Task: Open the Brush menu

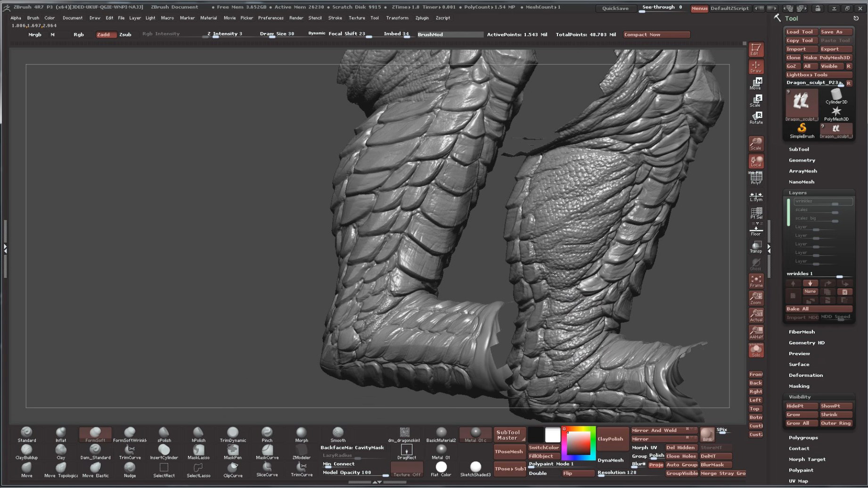Action: coord(33,18)
